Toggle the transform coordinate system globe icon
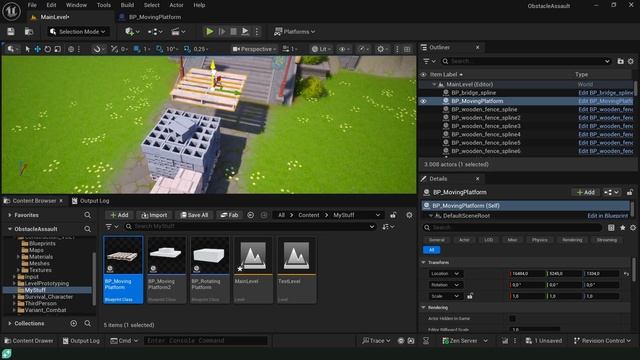 pos(71,49)
